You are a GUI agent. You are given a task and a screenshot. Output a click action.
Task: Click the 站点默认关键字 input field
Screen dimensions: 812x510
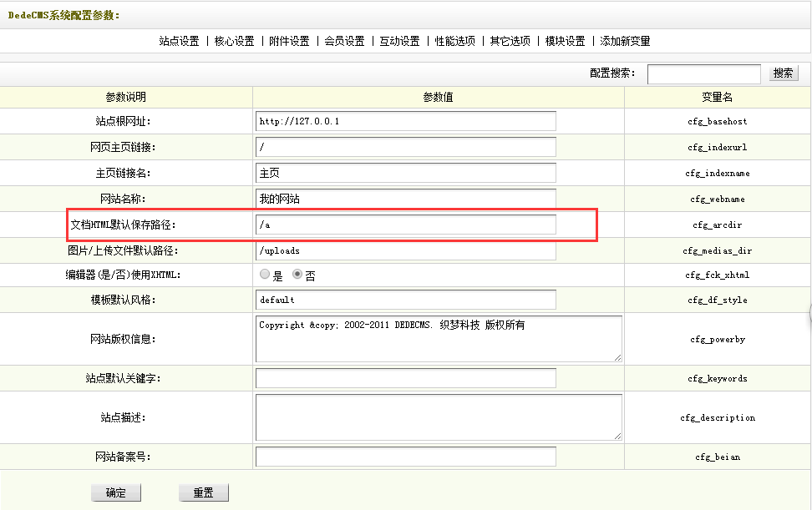click(x=405, y=378)
